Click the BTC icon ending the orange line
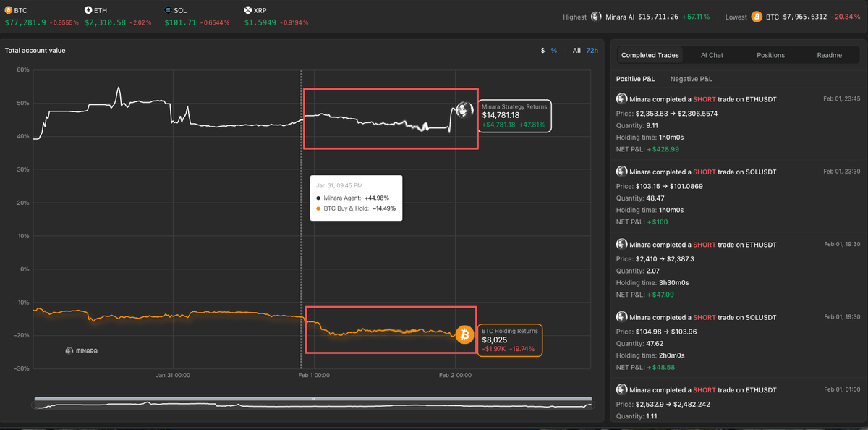The width and height of the screenshot is (868, 430). click(x=464, y=334)
